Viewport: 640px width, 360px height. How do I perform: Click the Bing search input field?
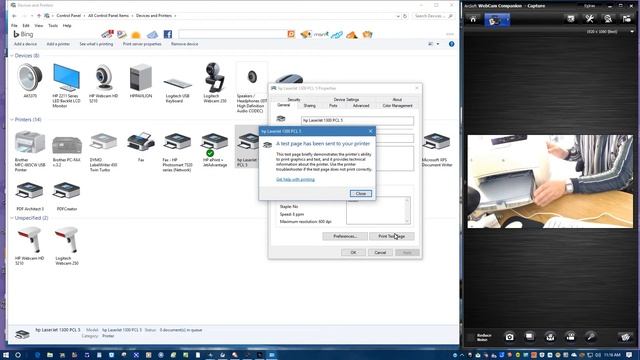(232, 34)
